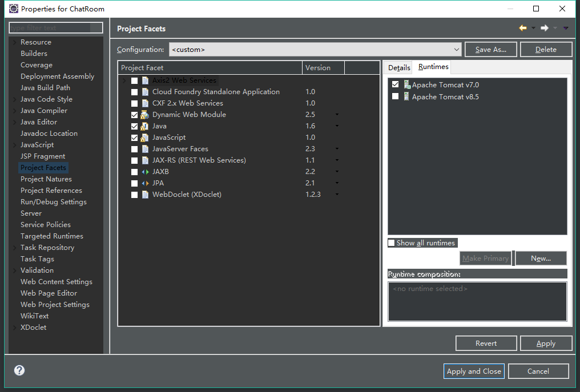Viewport: 580px width, 392px height.
Task: Click the Cancel button
Action: click(538, 371)
